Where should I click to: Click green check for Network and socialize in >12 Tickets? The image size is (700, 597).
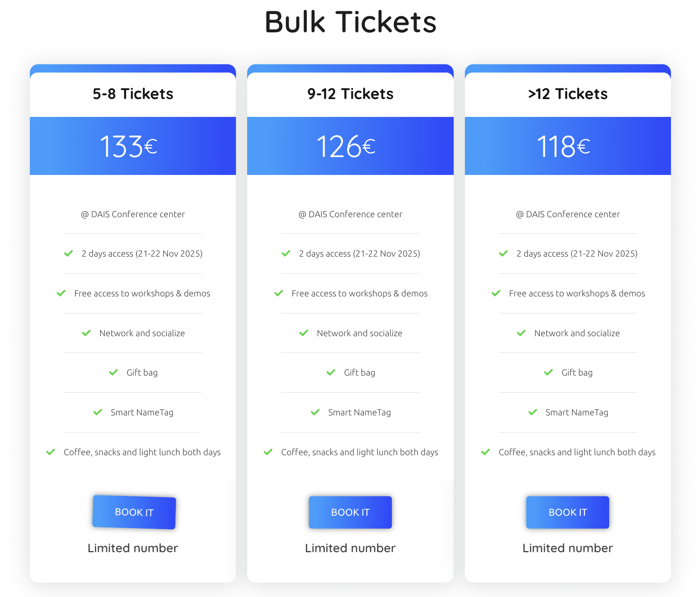(521, 333)
